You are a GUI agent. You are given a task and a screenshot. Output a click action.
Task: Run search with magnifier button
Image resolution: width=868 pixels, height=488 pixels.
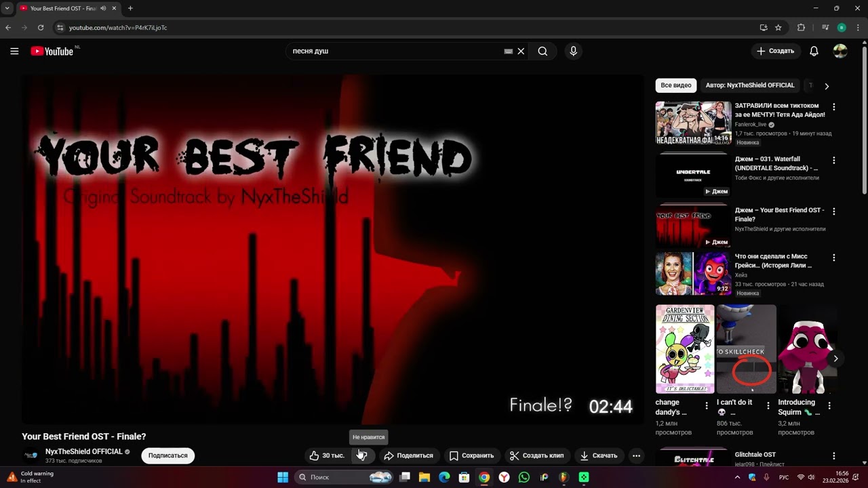[542, 51]
